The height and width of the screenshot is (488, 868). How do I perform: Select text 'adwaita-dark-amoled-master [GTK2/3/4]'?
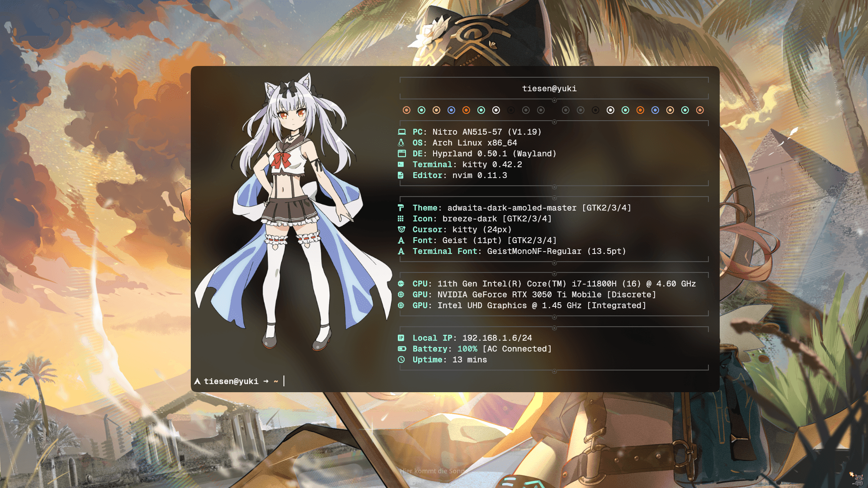539,208
